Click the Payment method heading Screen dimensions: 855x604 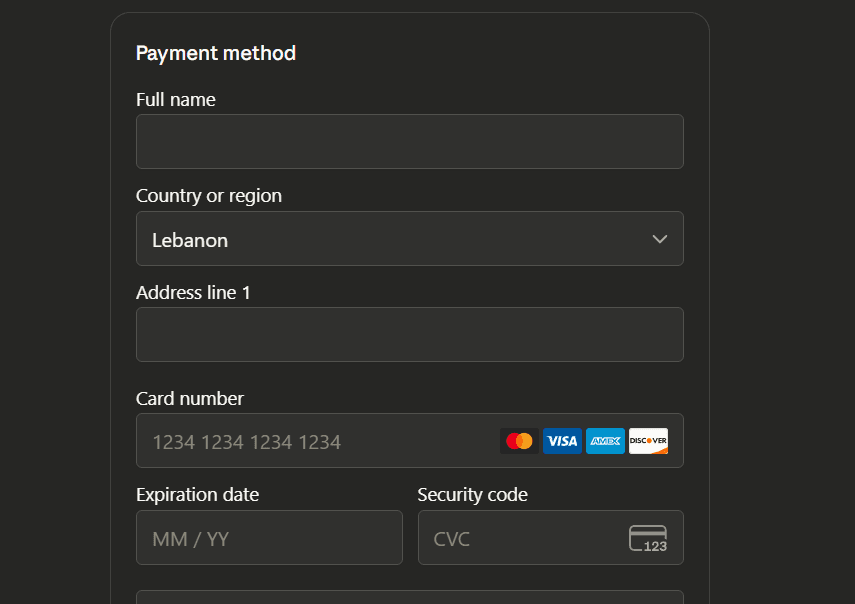click(x=216, y=53)
